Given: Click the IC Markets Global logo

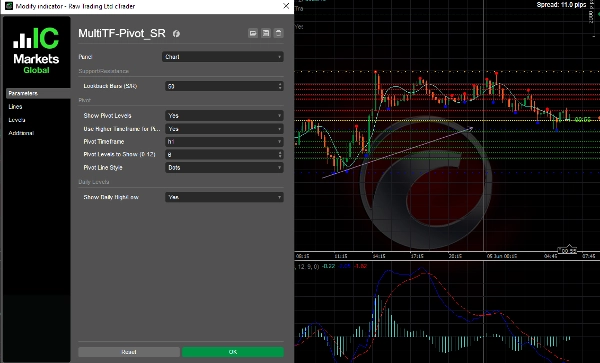Looking at the screenshot, I should point(36,50).
